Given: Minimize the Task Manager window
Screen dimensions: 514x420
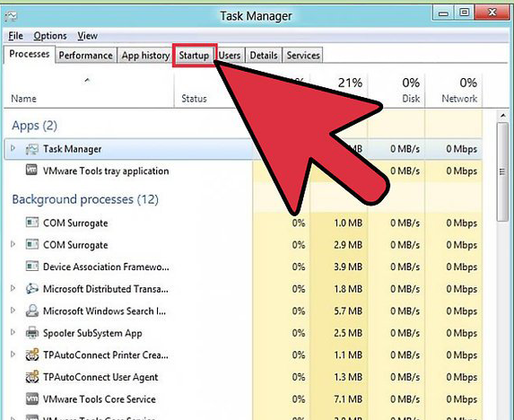Looking at the screenshot, I should pos(443,13).
